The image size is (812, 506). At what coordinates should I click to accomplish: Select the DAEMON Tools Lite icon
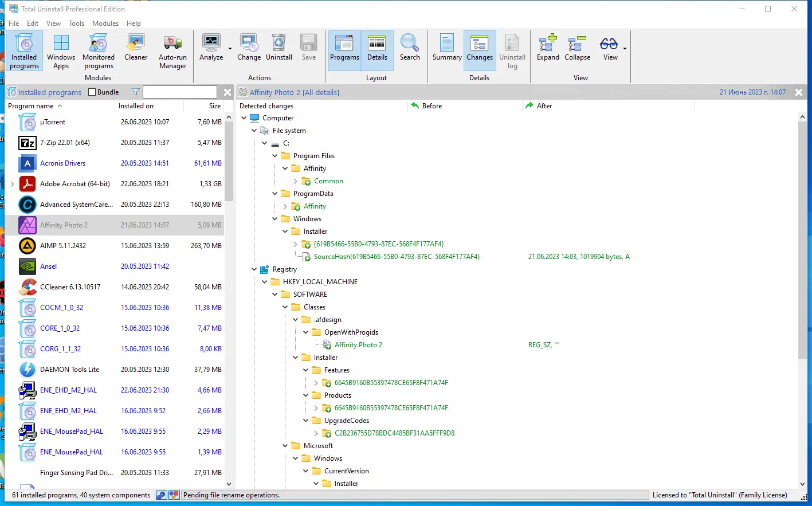click(x=28, y=370)
